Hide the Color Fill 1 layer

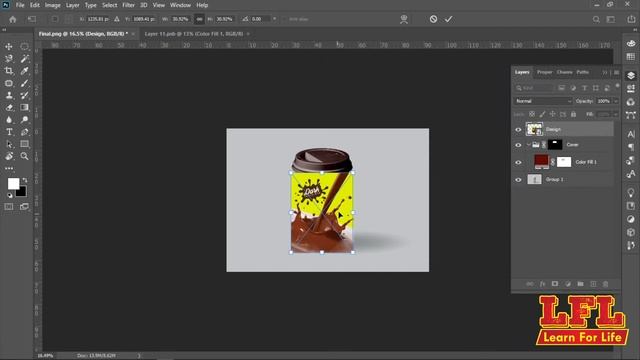(518, 162)
